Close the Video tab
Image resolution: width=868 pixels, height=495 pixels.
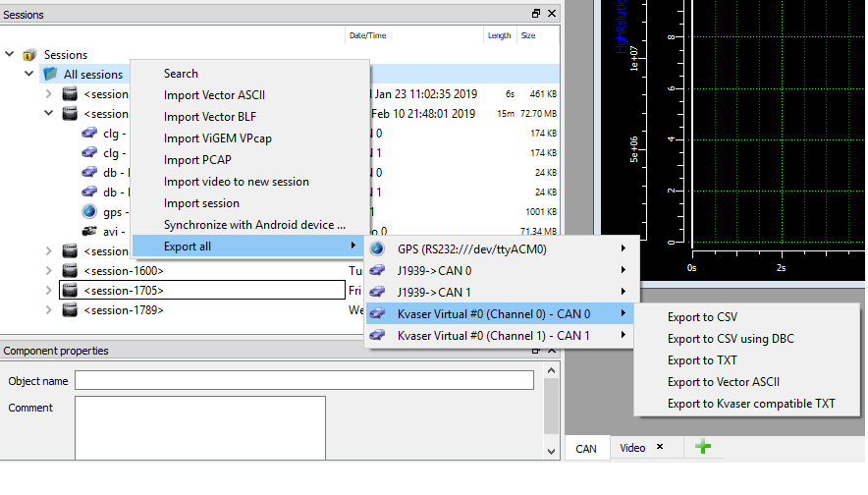[x=660, y=446]
